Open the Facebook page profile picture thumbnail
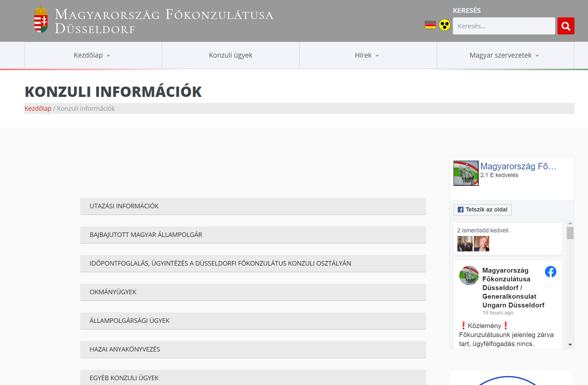 tap(466, 173)
